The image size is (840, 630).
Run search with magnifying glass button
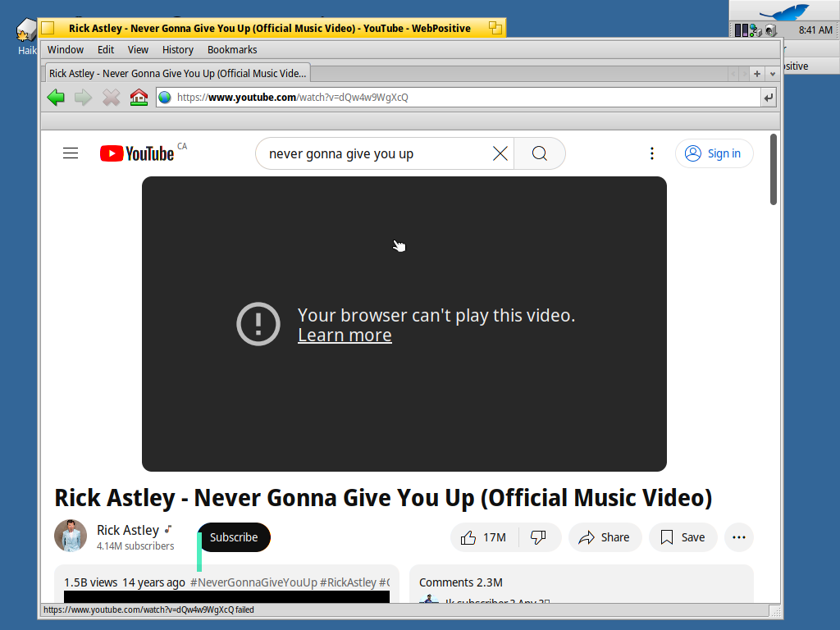[x=540, y=153]
